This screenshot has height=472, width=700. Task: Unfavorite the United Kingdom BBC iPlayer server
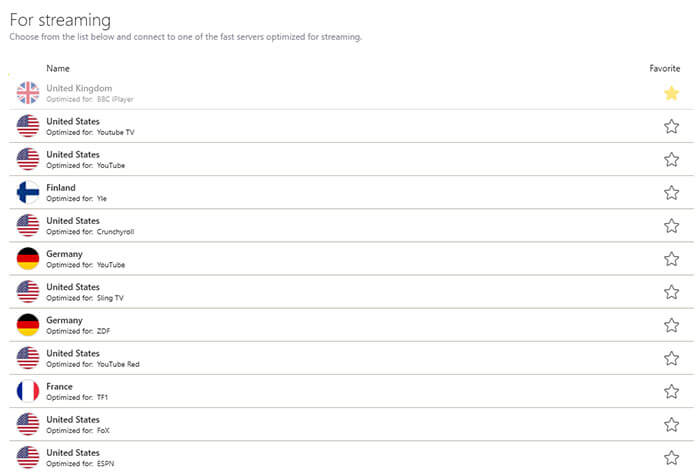671,93
